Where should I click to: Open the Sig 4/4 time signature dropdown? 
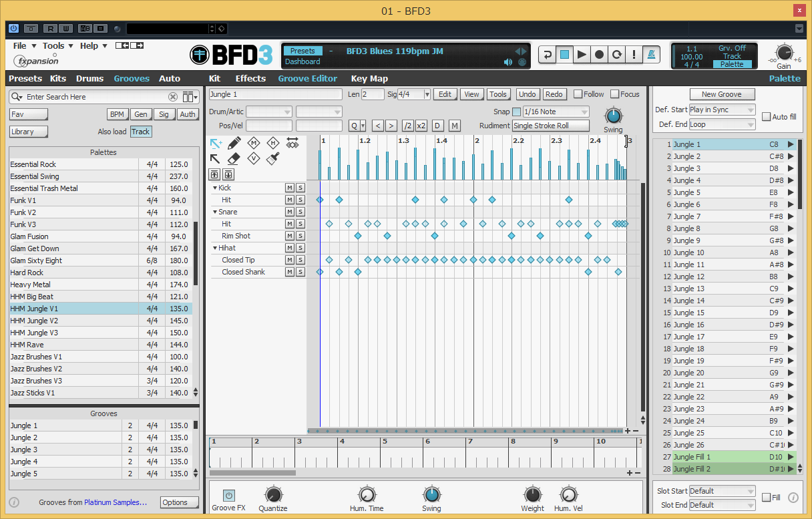pyautogui.click(x=413, y=94)
